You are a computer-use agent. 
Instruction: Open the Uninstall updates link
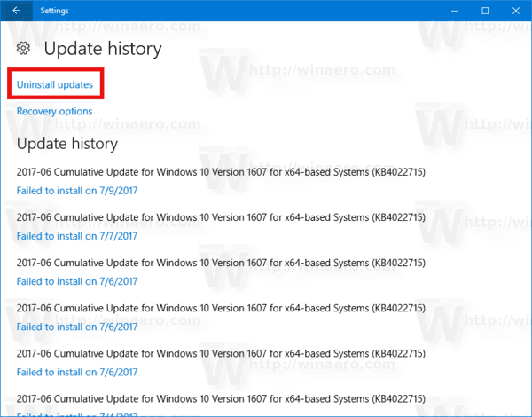(55, 85)
